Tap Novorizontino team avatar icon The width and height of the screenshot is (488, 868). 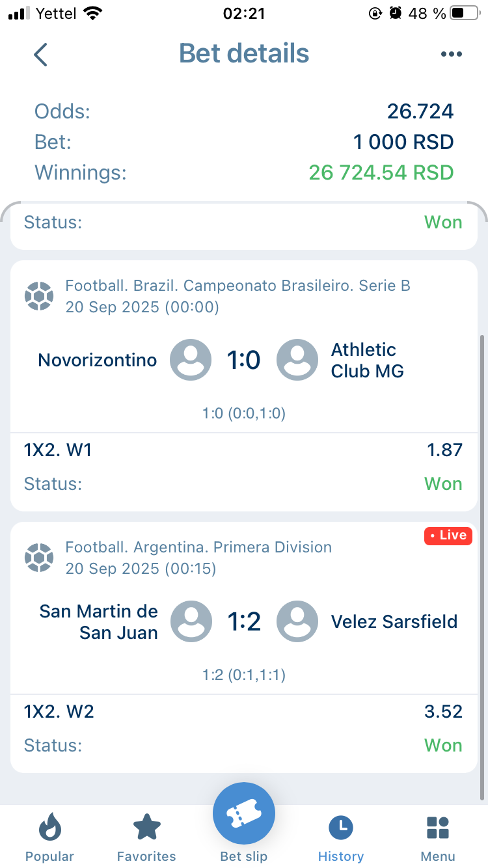click(x=191, y=360)
